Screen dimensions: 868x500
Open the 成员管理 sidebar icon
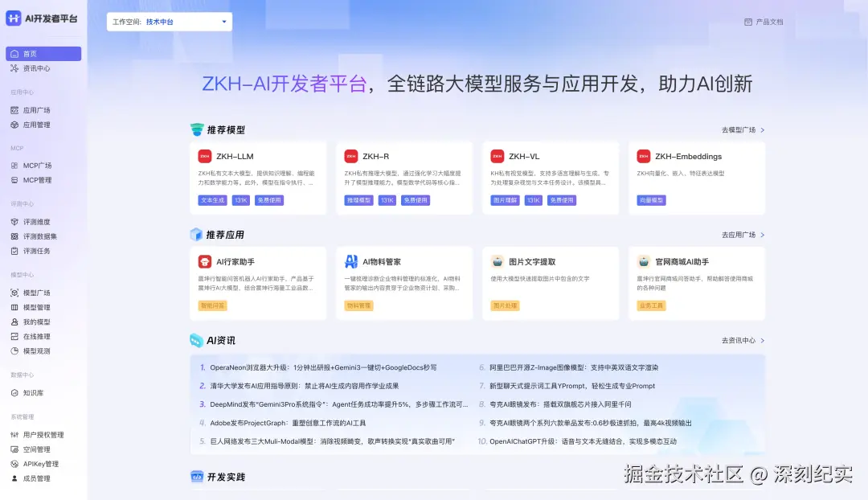14,477
